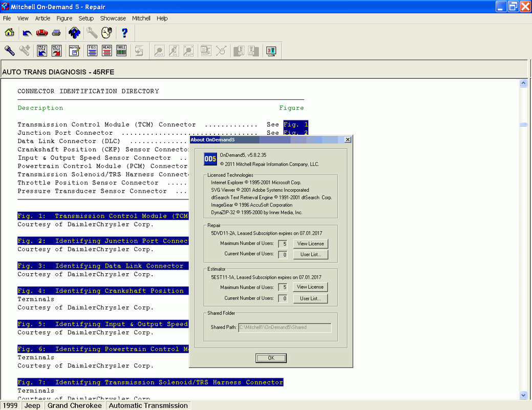Screen dimensions: 532x410
Task: Go to previous title icon
Action: point(42,51)
